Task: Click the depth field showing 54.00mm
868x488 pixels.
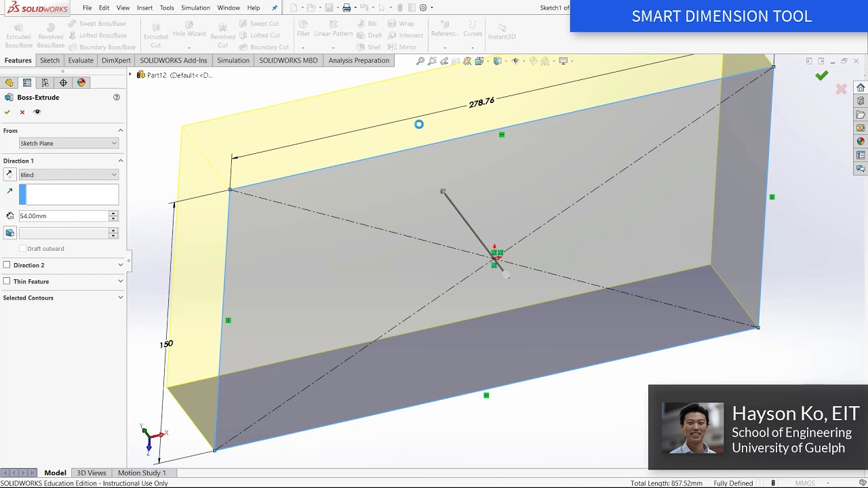Action: (63, 216)
